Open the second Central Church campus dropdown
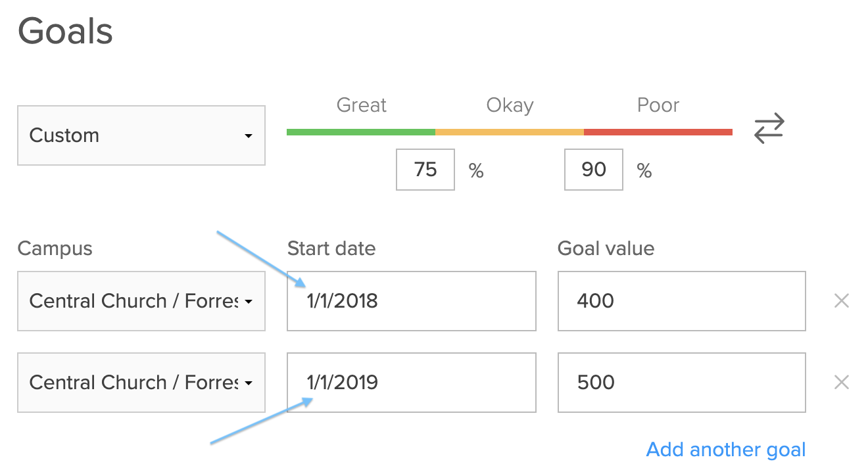Image resolution: width=868 pixels, height=472 pixels. tap(141, 382)
